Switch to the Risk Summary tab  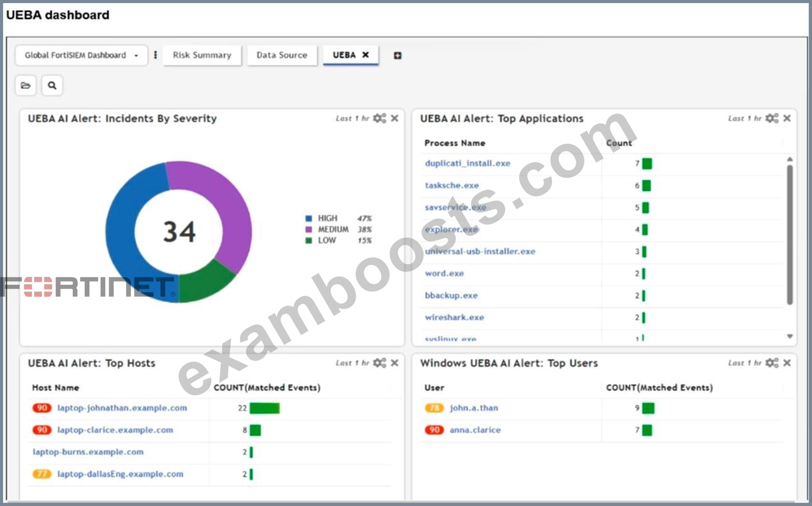[x=202, y=55]
